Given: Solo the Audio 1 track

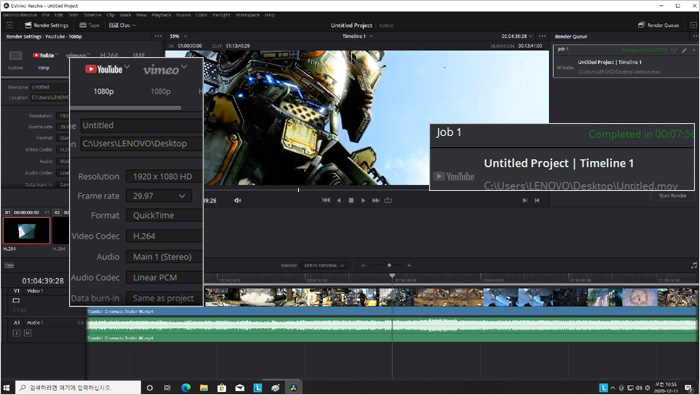Looking at the screenshot, I should [x=17, y=333].
